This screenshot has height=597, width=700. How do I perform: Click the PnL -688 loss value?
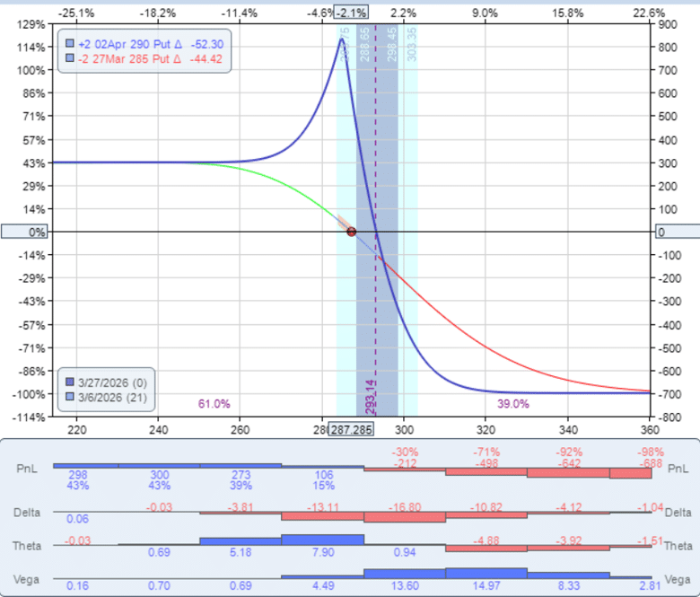[x=651, y=463]
